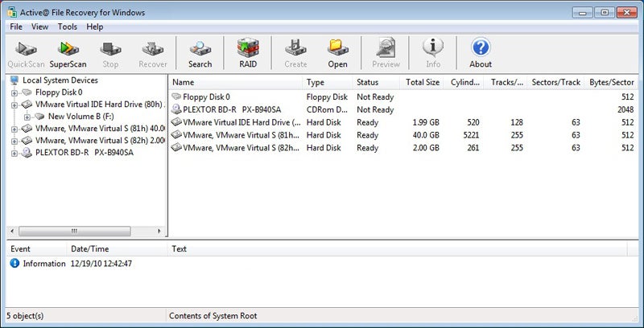
Task: Click Not Ready status for PLEXTOR BD-R
Action: [x=375, y=109]
